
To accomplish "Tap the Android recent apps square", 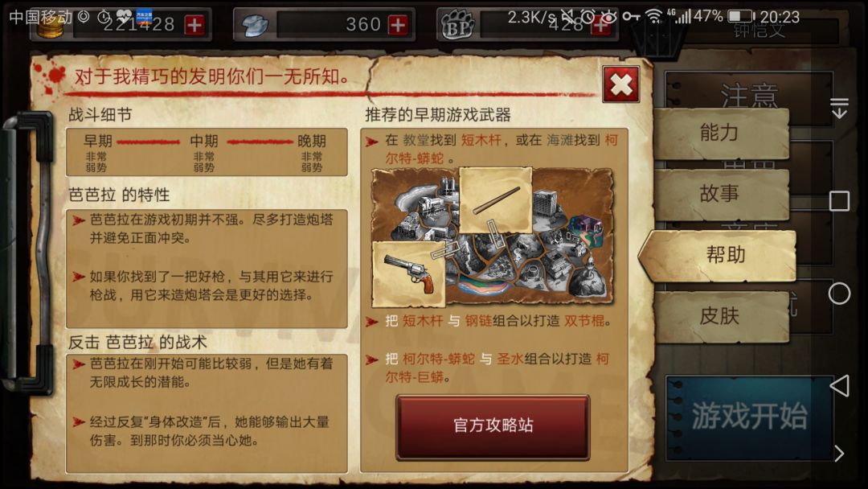I will coord(839,201).
